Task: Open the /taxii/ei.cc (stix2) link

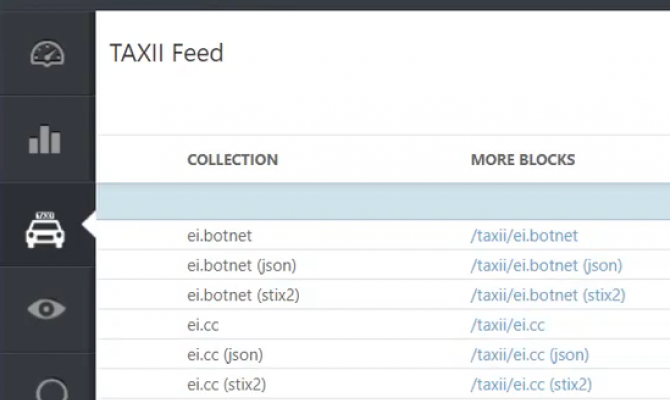Action: point(531,384)
